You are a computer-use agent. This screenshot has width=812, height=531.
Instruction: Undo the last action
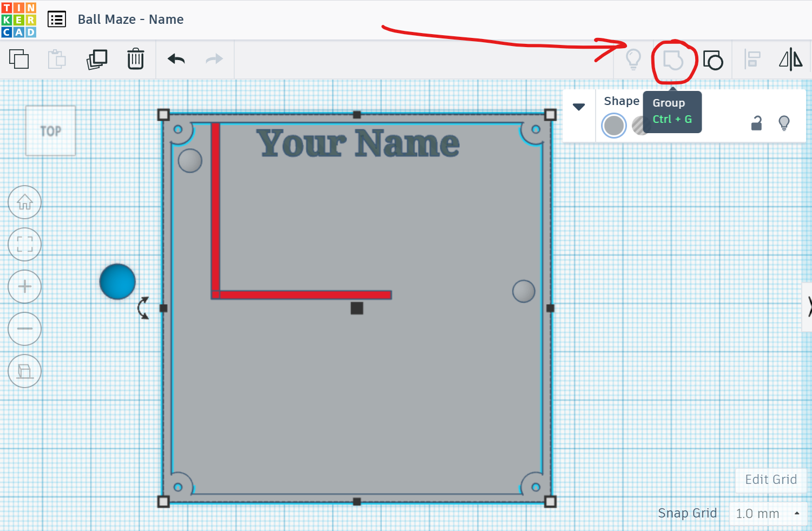point(176,60)
